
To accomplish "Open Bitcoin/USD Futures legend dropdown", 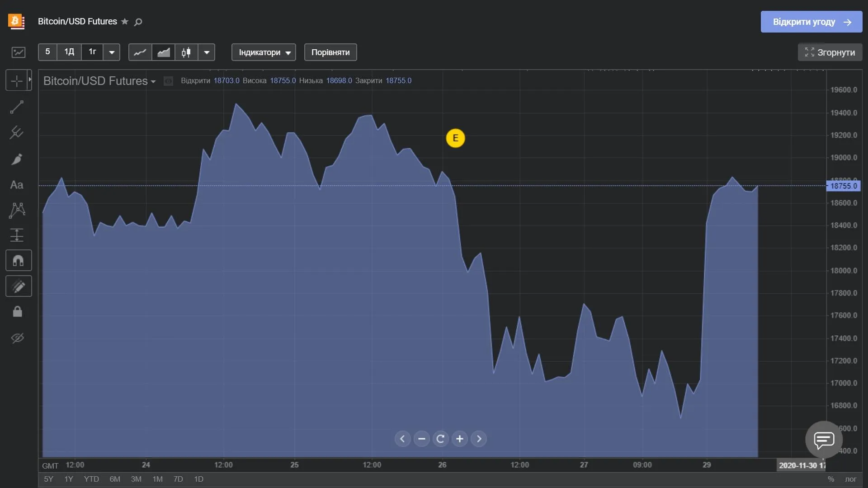I will point(153,81).
